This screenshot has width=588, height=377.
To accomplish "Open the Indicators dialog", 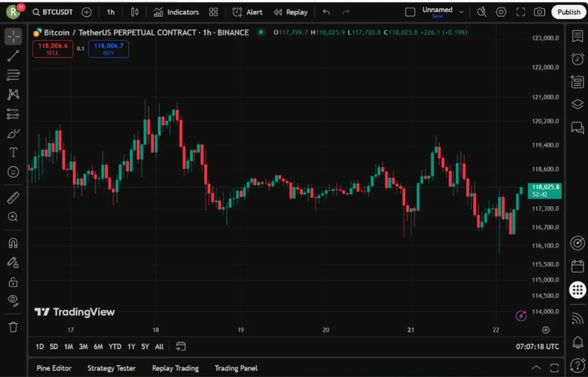I will tap(176, 12).
